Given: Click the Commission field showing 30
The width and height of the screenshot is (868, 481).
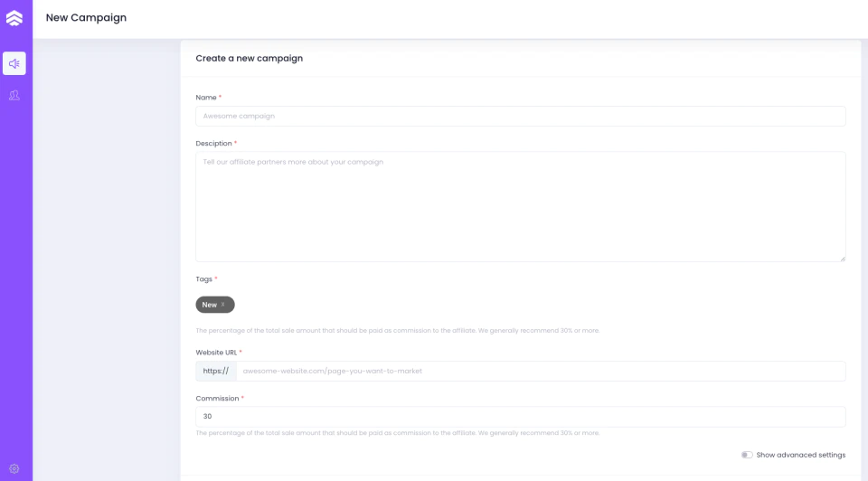Looking at the screenshot, I should (x=521, y=417).
